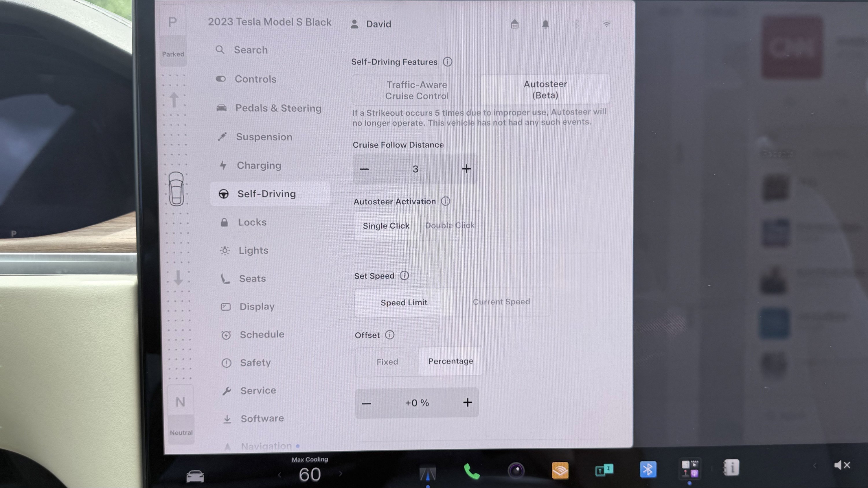The height and width of the screenshot is (488, 868).
Task: Open the David driver profile
Action: click(371, 24)
